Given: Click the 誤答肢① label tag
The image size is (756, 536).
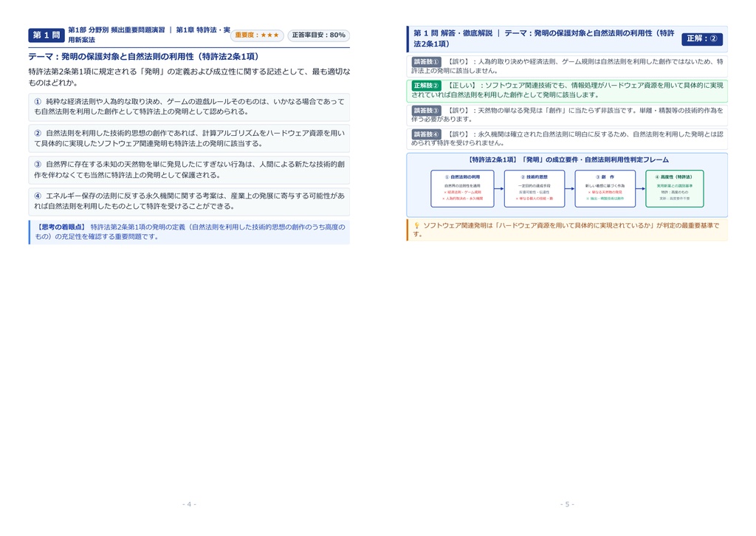Looking at the screenshot, I should (426, 62).
